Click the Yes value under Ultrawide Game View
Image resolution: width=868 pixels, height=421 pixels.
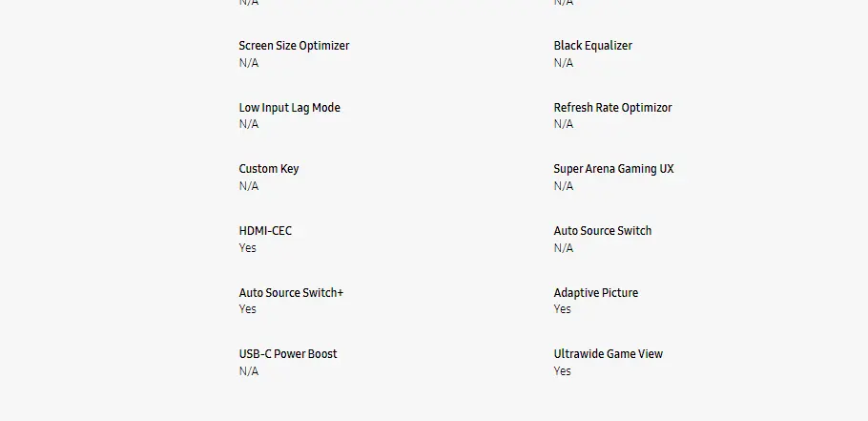[x=562, y=371]
